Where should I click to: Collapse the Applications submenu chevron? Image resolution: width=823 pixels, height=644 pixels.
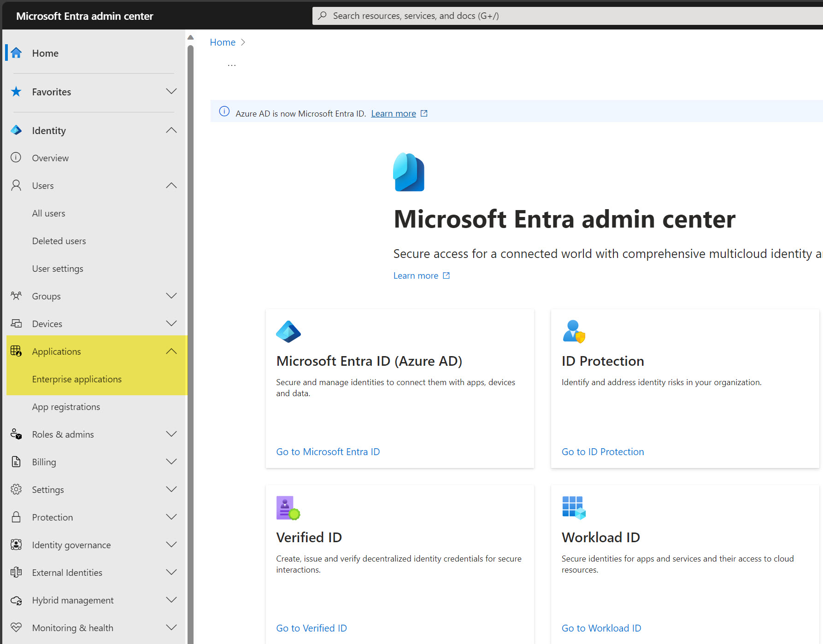pos(171,351)
